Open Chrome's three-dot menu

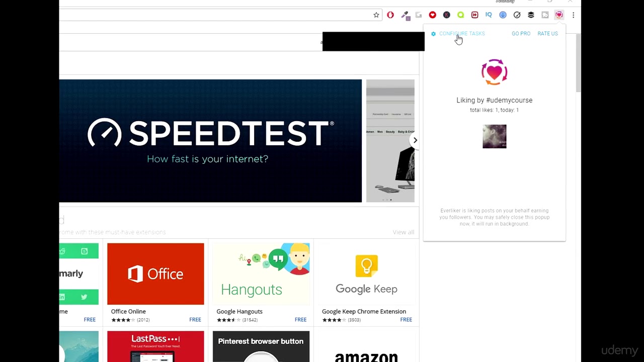[574, 15]
